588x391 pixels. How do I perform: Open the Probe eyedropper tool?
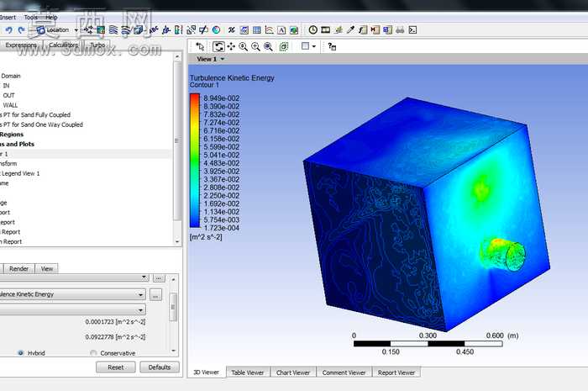coord(350,30)
